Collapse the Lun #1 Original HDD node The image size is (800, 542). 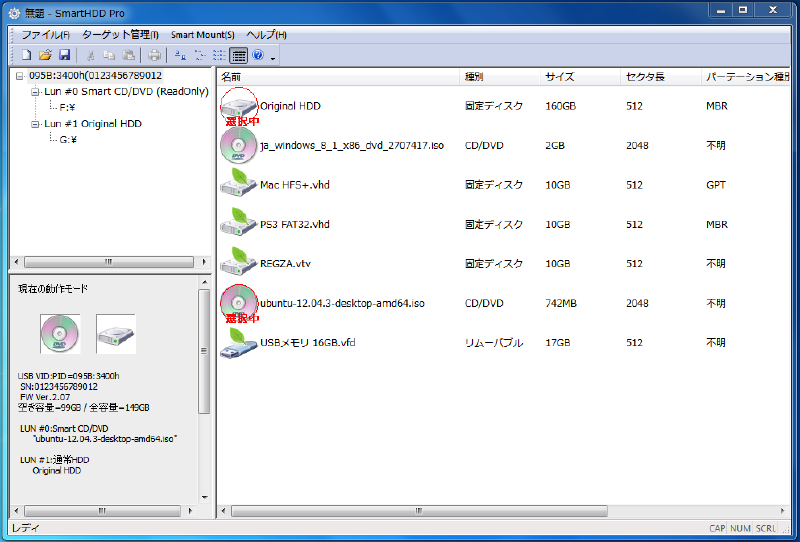[x=35, y=124]
